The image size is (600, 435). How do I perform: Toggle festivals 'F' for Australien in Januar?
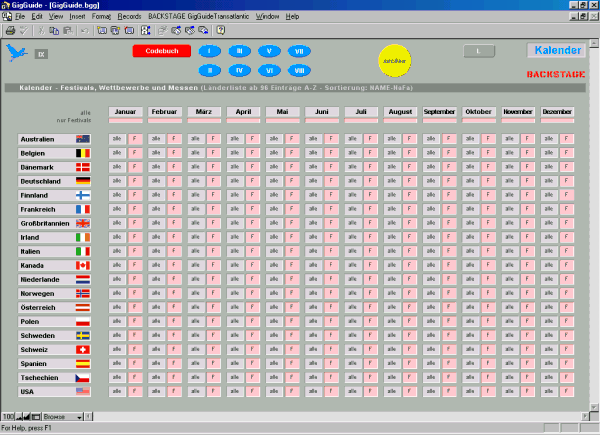tap(134, 138)
